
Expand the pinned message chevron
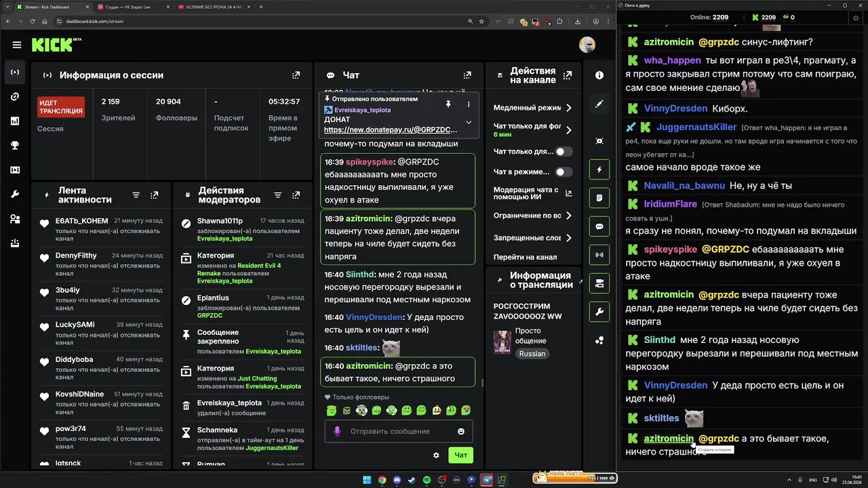(x=469, y=123)
